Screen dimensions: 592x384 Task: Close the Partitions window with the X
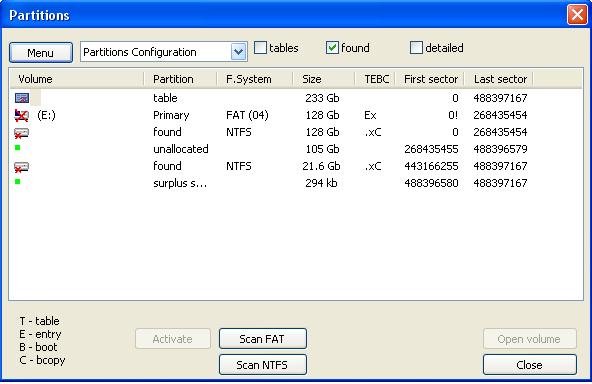pyautogui.click(x=577, y=15)
